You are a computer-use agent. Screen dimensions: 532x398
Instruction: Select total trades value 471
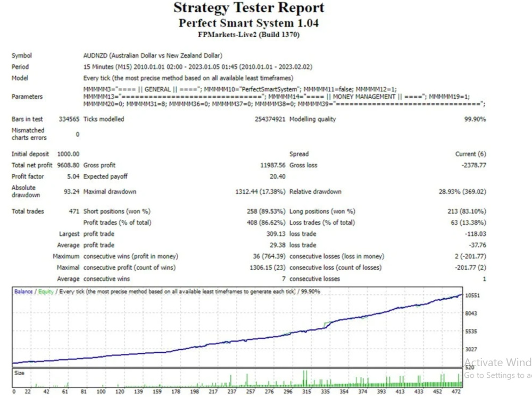(x=74, y=211)
